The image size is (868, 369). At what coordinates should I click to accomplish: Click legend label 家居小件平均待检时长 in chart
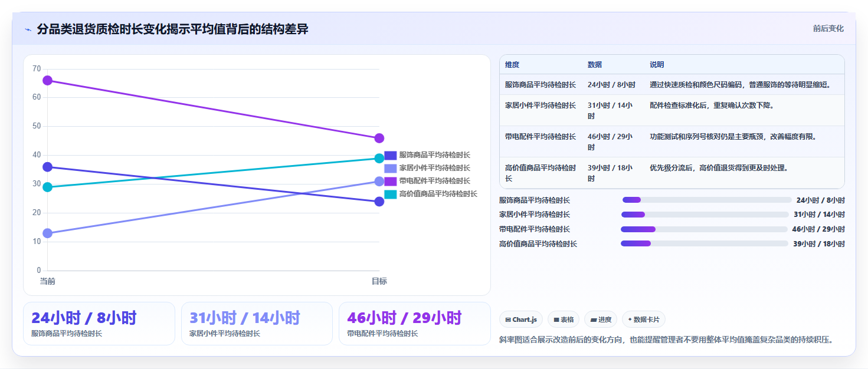point(435,168)
